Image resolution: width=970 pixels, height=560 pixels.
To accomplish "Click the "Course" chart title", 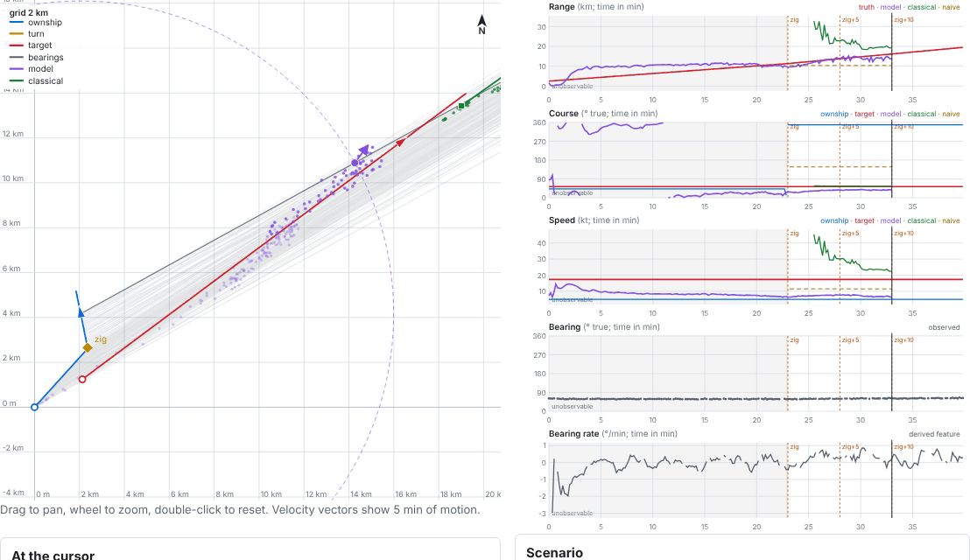I will [x=564, y=114].
